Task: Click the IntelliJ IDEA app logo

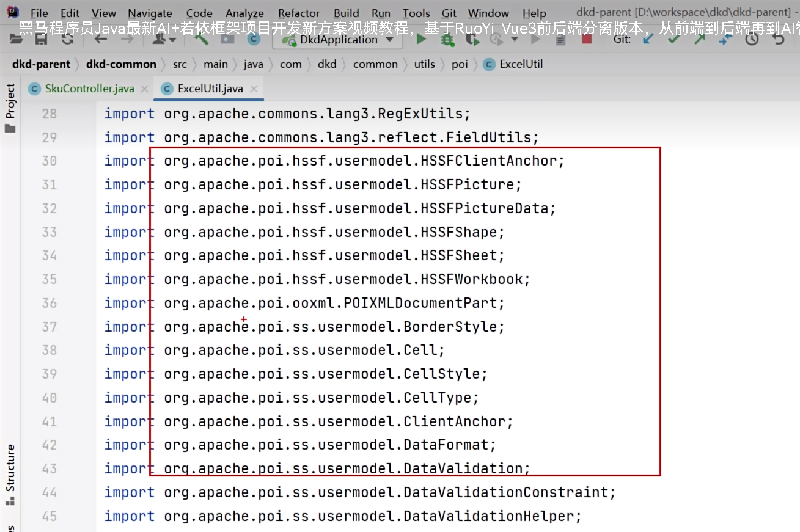Action: [x=13, y=12]
